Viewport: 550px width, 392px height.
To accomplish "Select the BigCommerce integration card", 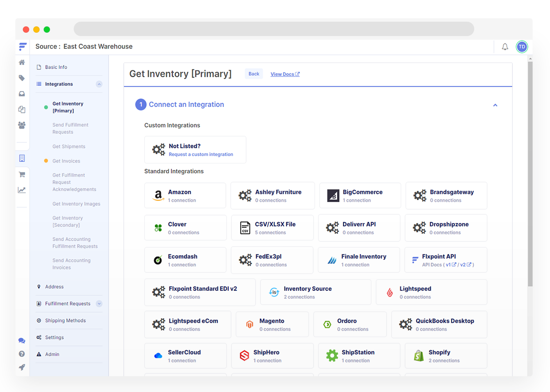I will tap(360, 196).
